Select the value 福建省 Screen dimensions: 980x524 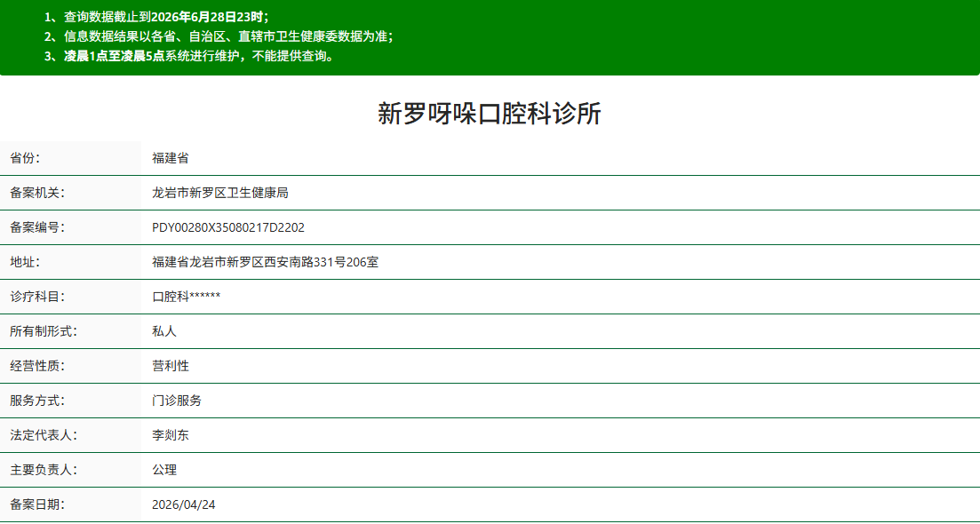171,159
